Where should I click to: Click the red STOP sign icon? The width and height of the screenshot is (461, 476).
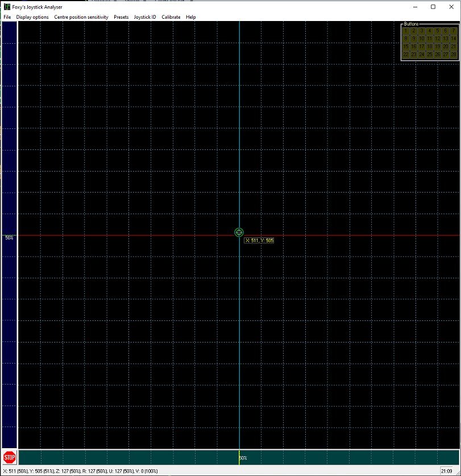10,457
